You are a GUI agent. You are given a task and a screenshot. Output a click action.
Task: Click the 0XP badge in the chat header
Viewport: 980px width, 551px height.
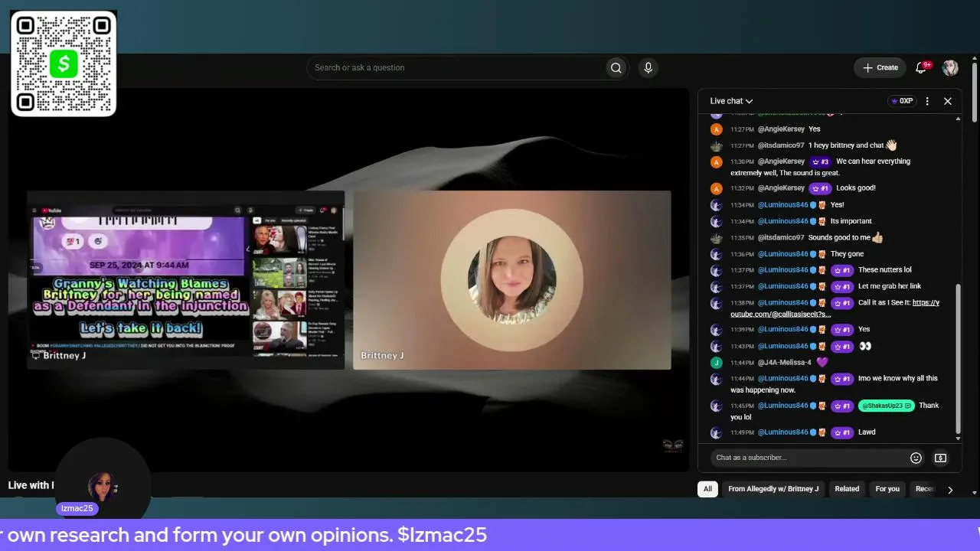[902, 101]
